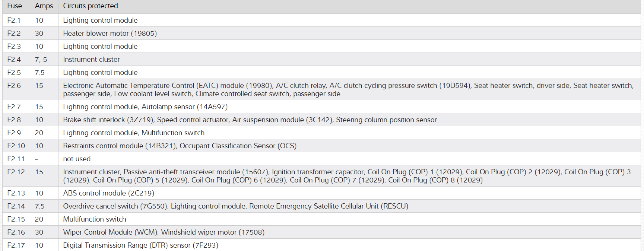Click the 20 amps value for F2.9

pyautogui.click(x=39, y=133)
